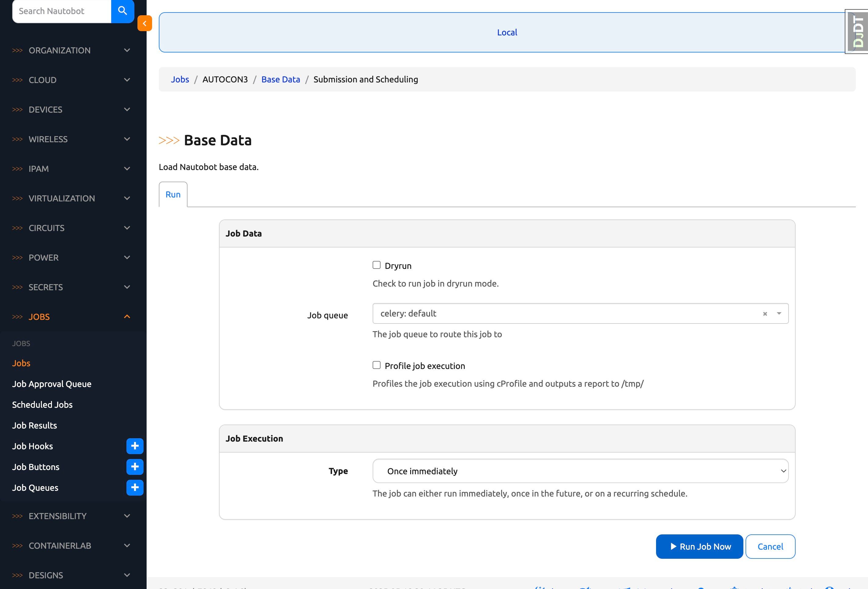Screen dimensions: 868x589
Task: Open Base Data breadcrumb link
Action: pyautogui.click(x=280, y=79)
